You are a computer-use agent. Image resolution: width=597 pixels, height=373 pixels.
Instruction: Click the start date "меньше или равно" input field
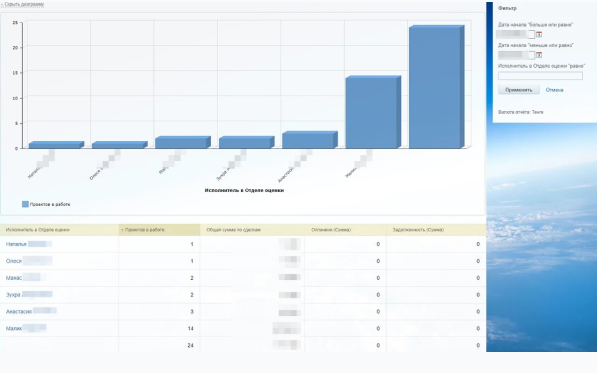pyautogui.click(x=516, y=55)
